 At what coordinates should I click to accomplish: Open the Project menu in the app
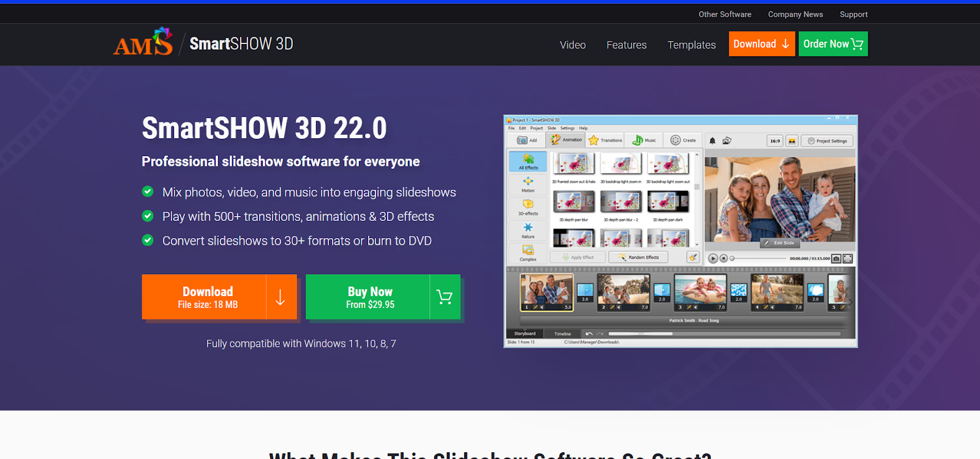537,128
